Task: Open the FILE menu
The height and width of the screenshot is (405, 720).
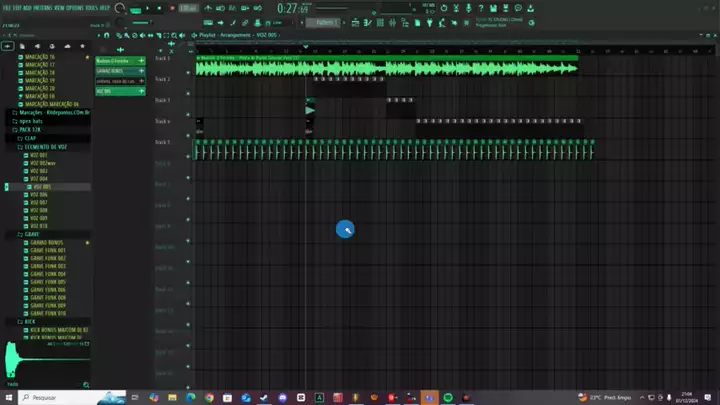Action: click(7, 7)
